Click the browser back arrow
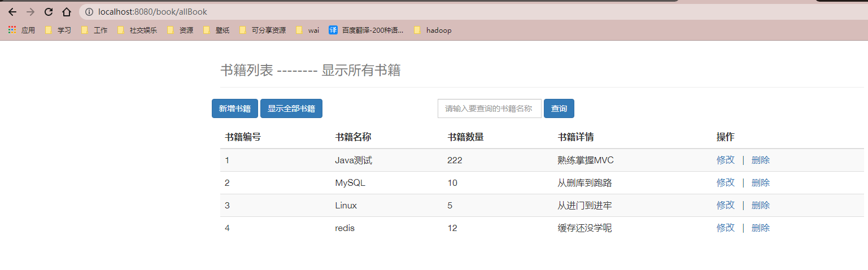Viewport: 868px width, 270px height. pyautogui.click(x=12, y=12)
